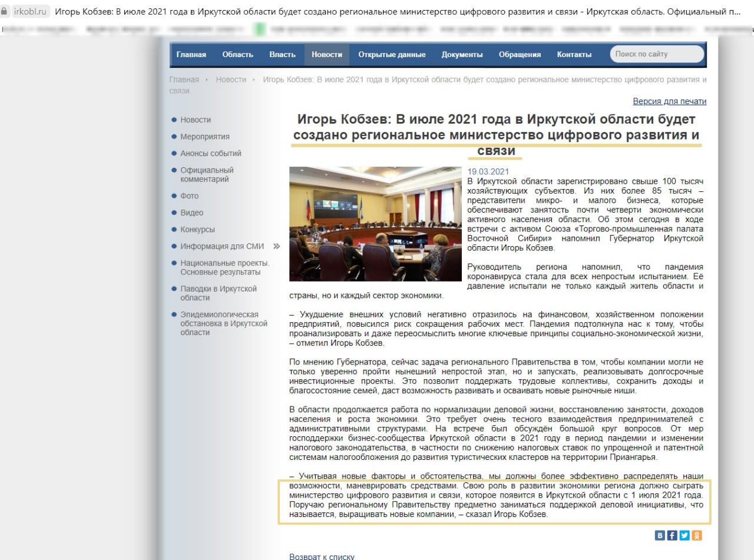Viewport: 754px width, 560px height.
Task: Open the Главная menu tab
Action: pyautogui.click(x=191, y=54)
